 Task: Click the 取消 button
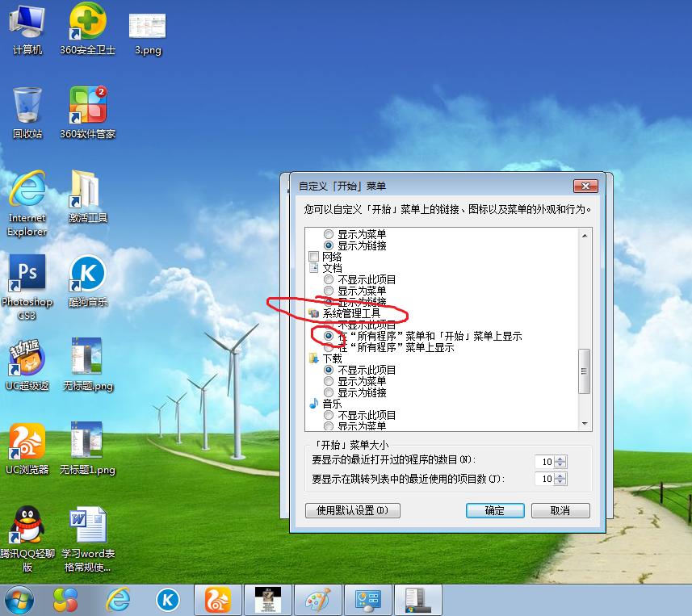(x=560, y=510)
